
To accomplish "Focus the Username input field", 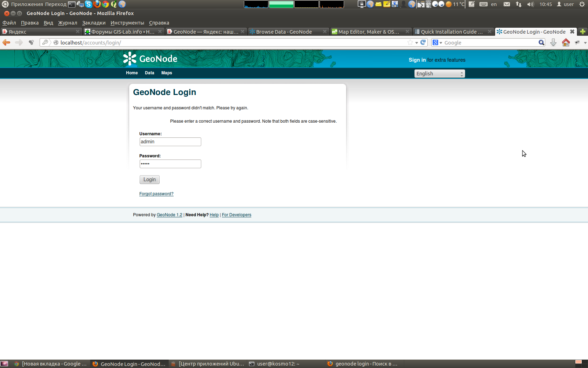I will tap(170, 142).
